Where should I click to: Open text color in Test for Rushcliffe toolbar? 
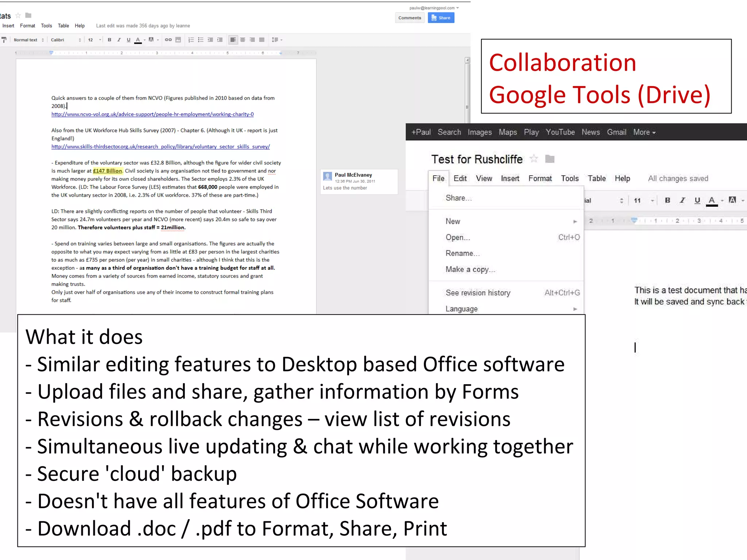(715, 201)
